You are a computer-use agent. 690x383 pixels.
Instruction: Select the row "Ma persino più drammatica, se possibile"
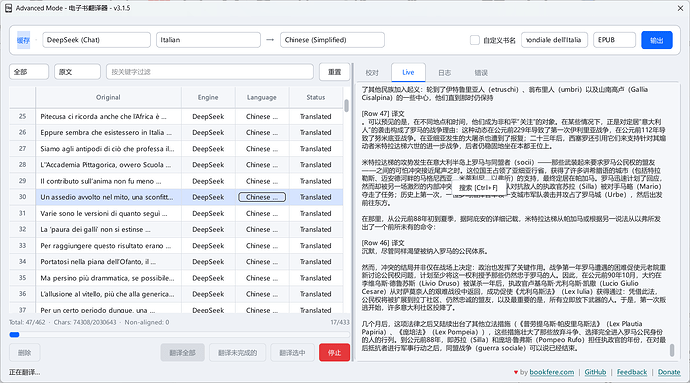108,278
